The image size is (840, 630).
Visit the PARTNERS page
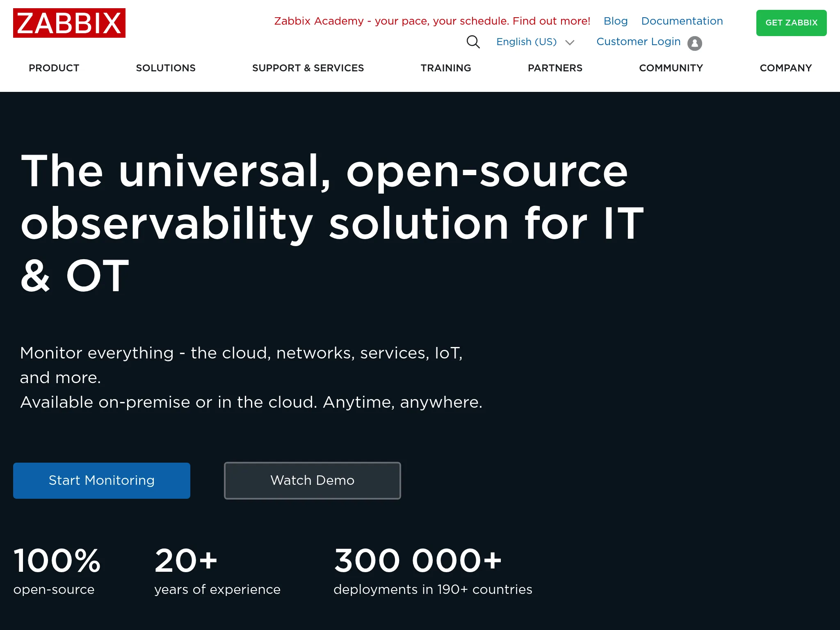(x=555, y=68)
